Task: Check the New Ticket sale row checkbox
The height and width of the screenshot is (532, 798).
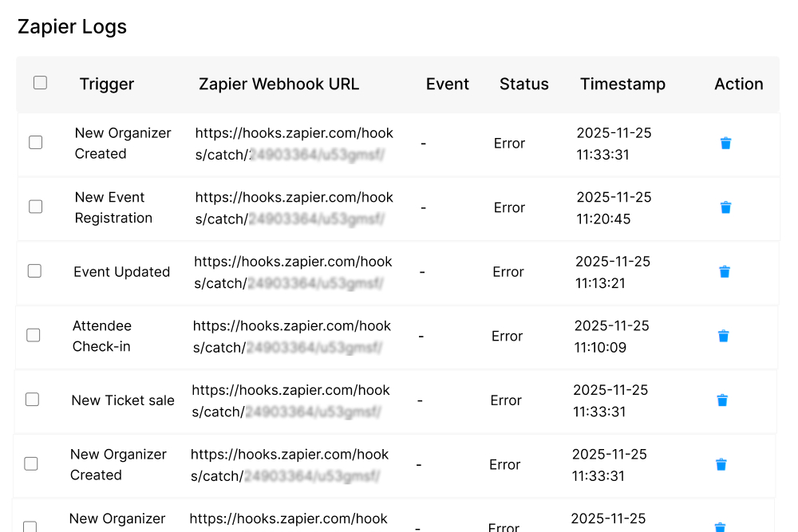Action: coord(32,399)
